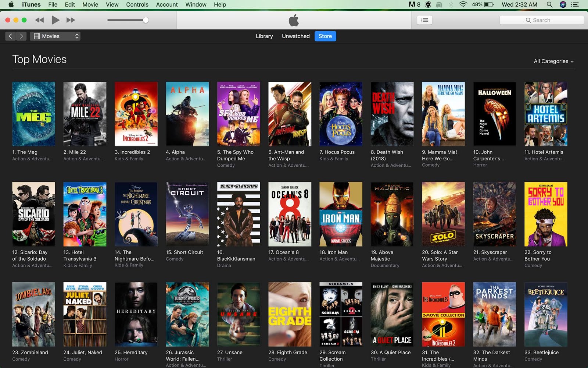Viewport: 588px width, 368px height.
Task: Expand the All Categories dropdown
Action: pyautogui.click(x=553, y=61)
